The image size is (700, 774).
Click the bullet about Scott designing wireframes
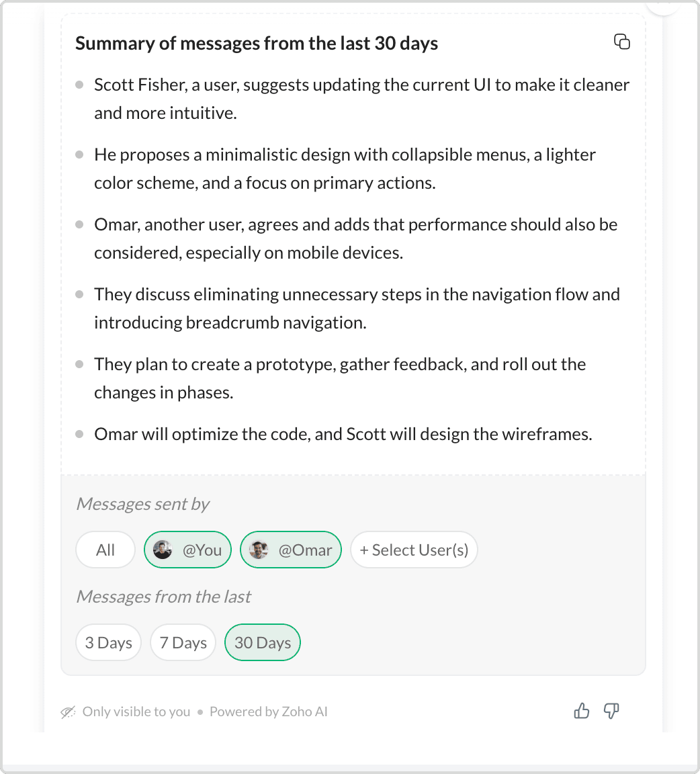[x=343, y=434]
